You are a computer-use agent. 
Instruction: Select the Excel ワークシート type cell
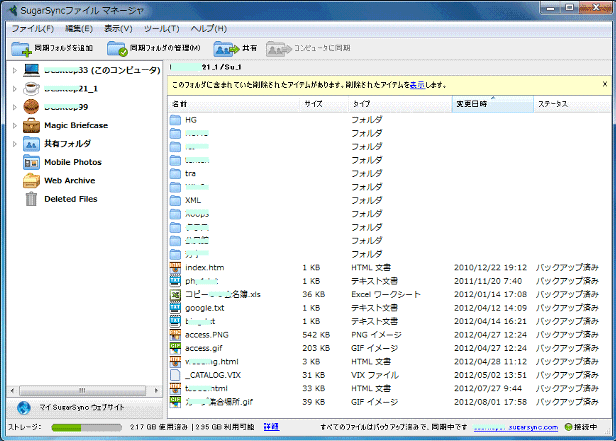(x=386, y=295)
